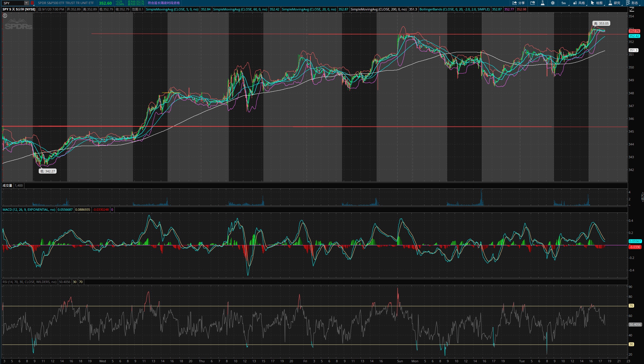Screen dimensions: 644x364
Task: Click the 352.42 cyan price tag on axis
Action: [x=634, y=36]
